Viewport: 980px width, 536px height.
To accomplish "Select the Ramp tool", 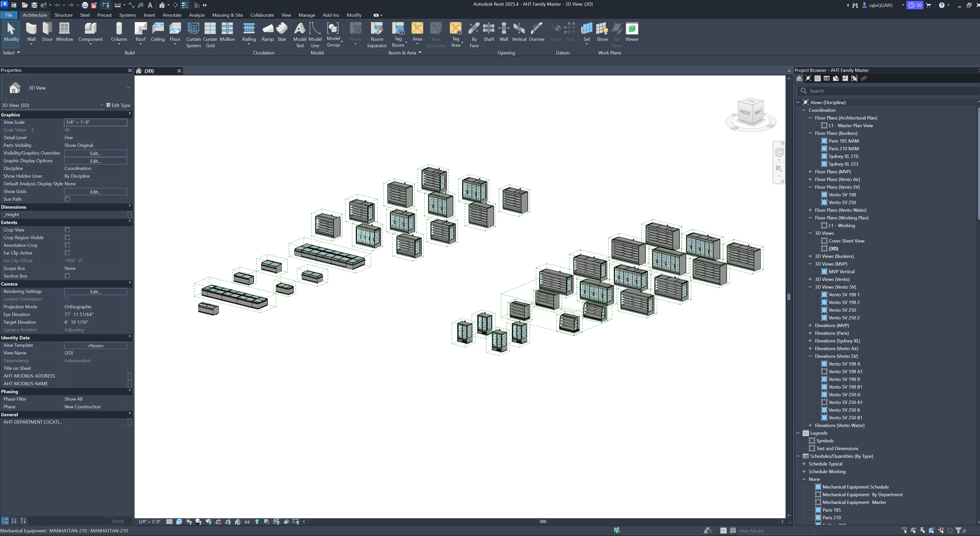I will [268, 32].
